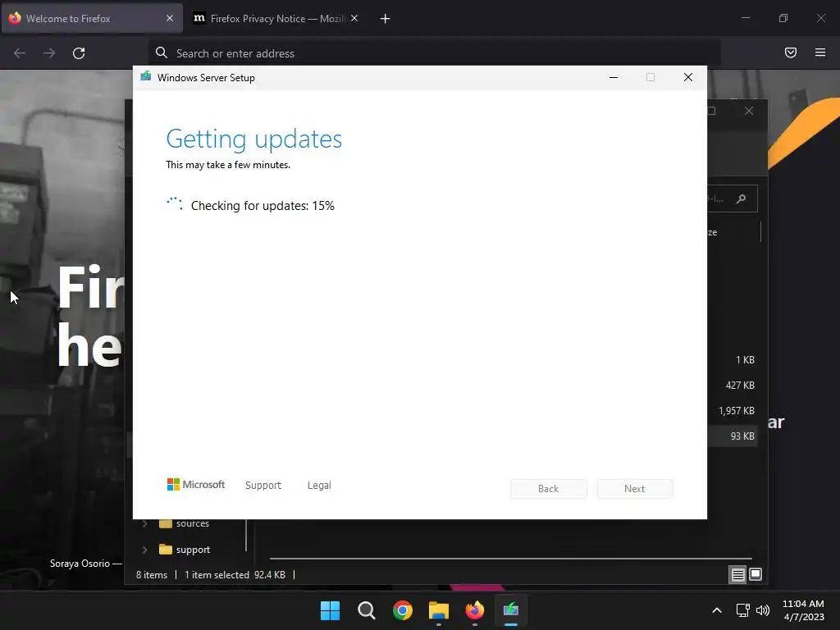
Task: Click the Windows Server Setup title icon
Action: click(146, 77)
